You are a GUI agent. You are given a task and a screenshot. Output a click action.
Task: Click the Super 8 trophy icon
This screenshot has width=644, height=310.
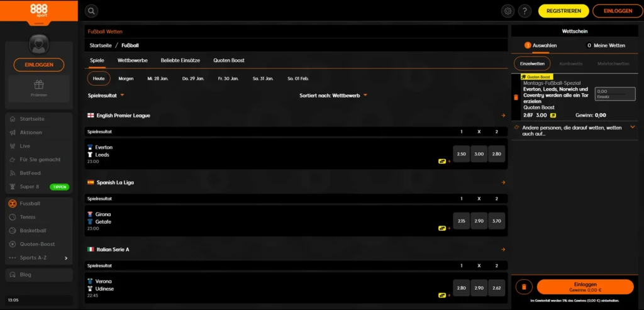(x=13, y=187)
